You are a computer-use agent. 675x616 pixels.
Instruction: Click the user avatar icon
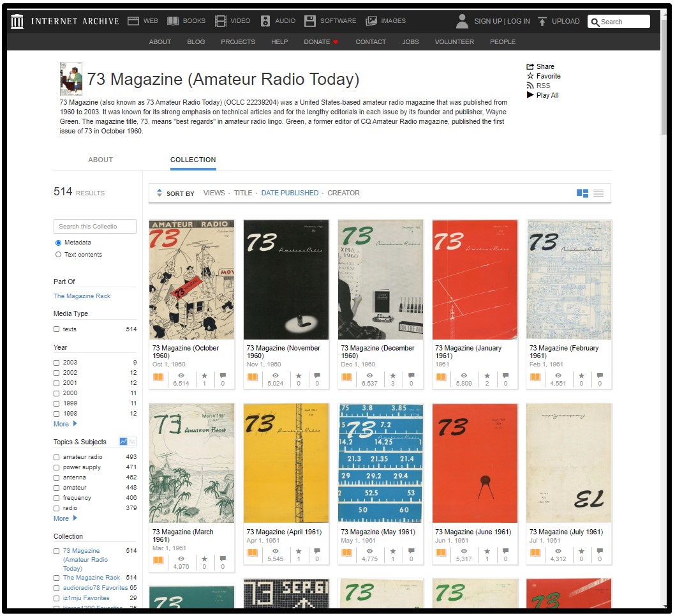coord(462,21)
